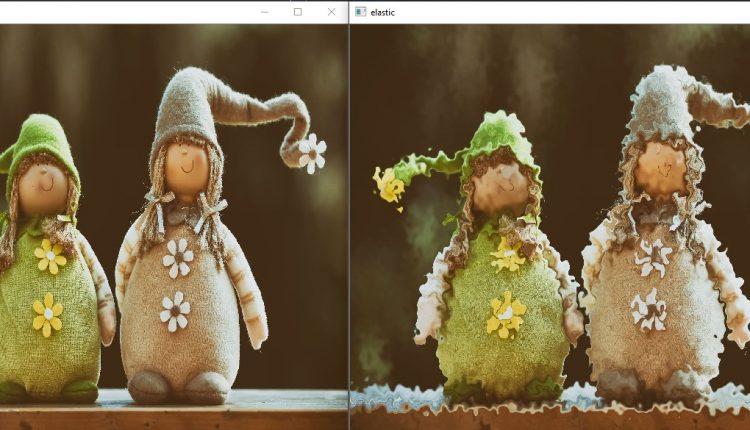Click the tall doll's face in the original image
Screen dimensions: 750x430
coord(186,167)
